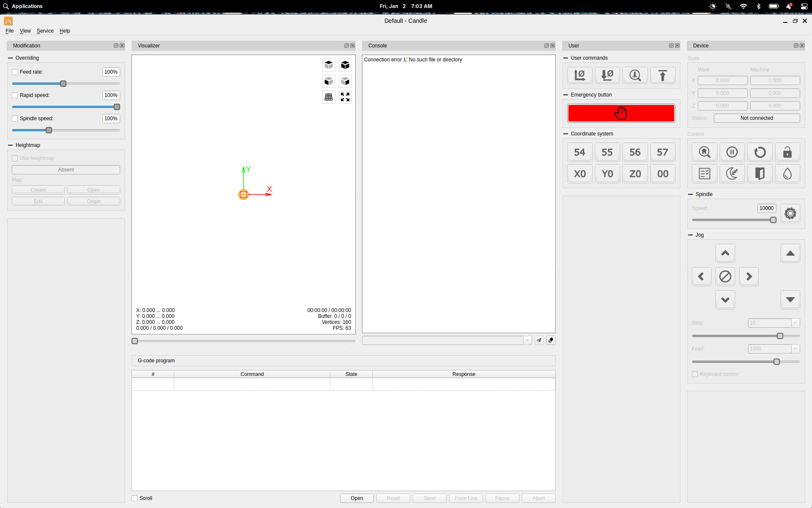Click the Unlock padlock icon
This screenshot has height=508, width=812.
pos(787,152)
